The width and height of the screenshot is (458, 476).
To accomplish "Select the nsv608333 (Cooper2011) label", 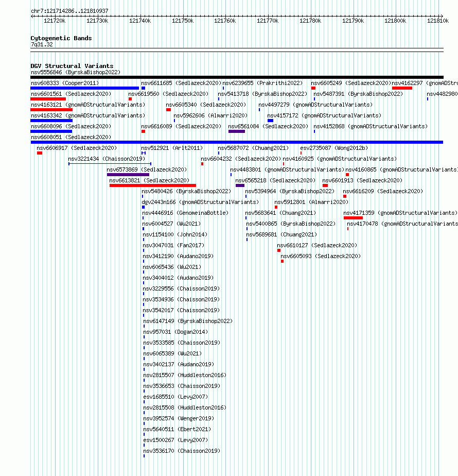I will click(65, 83).
